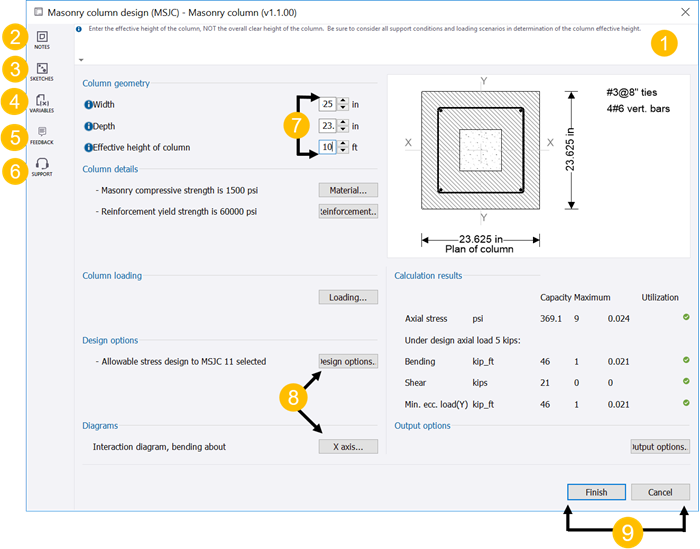Click the Column loading heading
Viewport: 700px width, 549px height.
click(112, 276)
